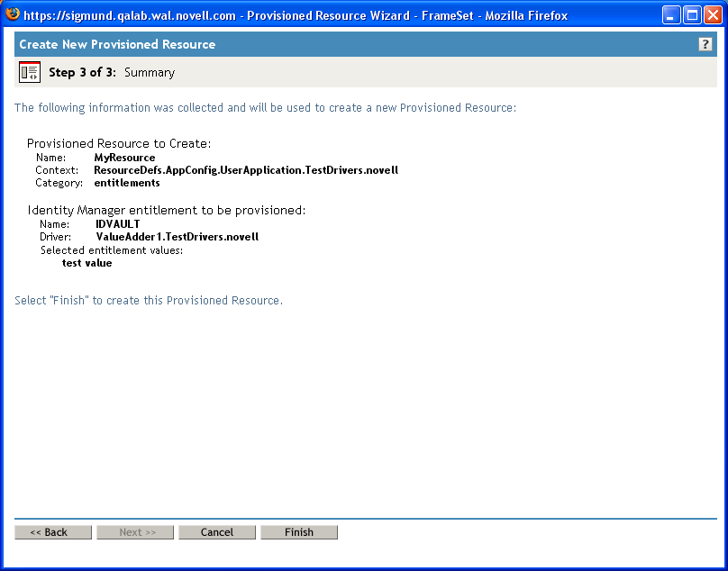728x571 pixels.
Task: Click Finish to create the resource
Action: click(x=299, y=532)
